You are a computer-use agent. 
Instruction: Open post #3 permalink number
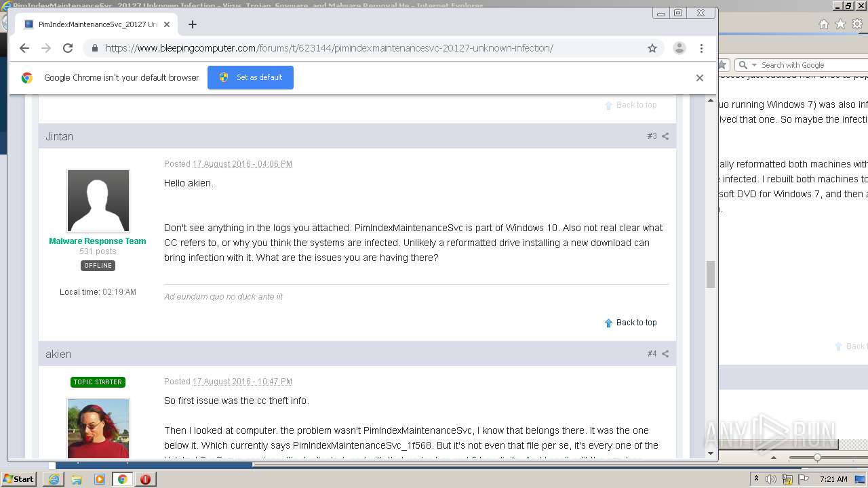point(652,136)
